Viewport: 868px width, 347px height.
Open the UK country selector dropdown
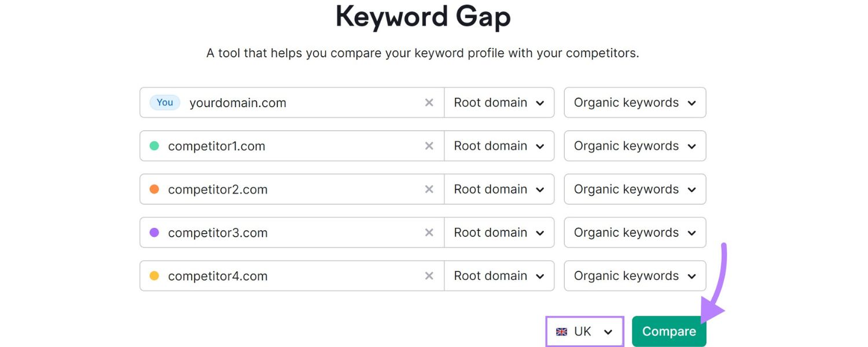pos(584,331)
